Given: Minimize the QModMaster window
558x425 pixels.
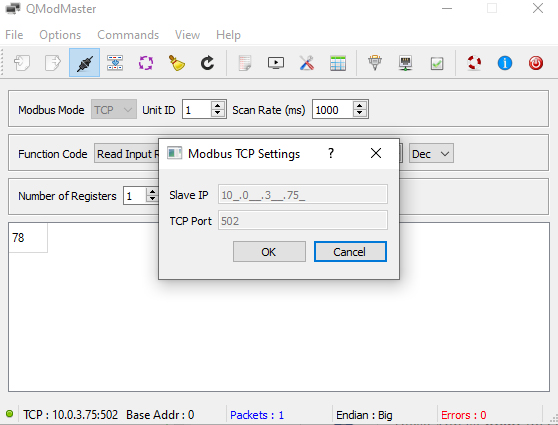Looking at the screenshot, I should coord(447,8).
